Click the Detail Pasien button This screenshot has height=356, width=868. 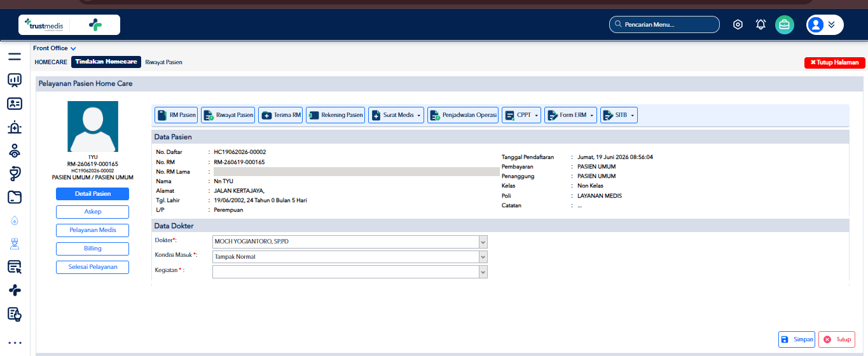click(x=92, y=194)
